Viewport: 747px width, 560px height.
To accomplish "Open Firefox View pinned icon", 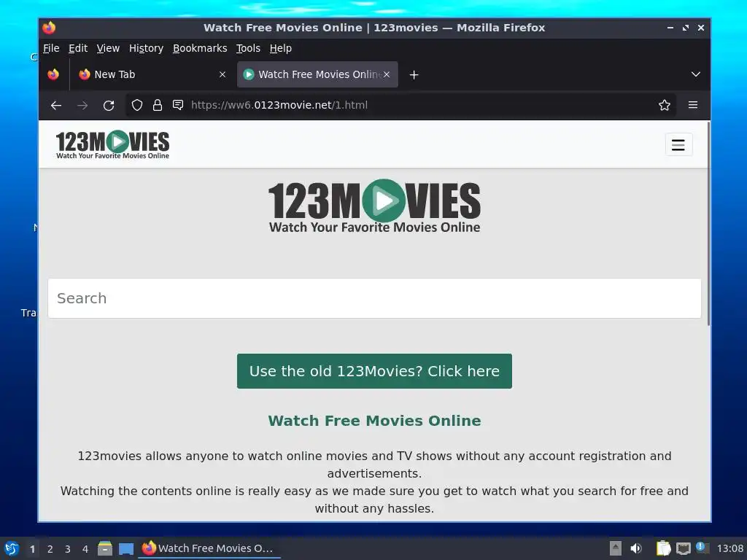I will 53,74.
